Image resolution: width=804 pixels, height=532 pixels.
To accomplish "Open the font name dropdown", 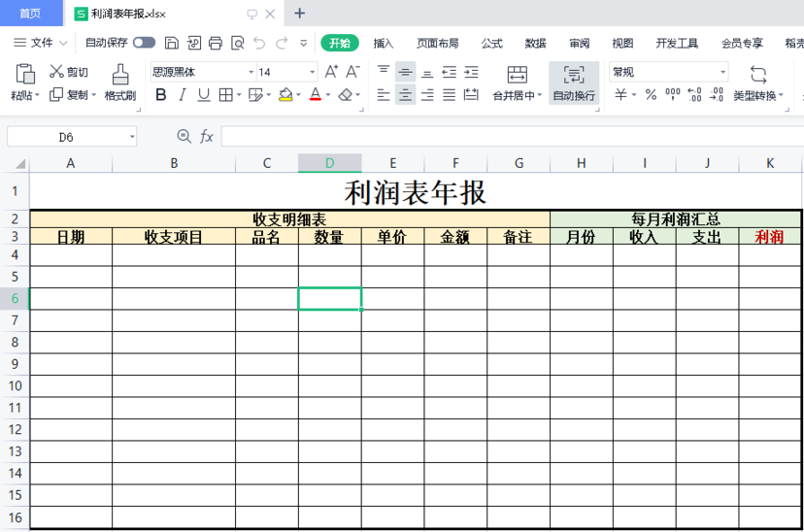I will [251, 72].
